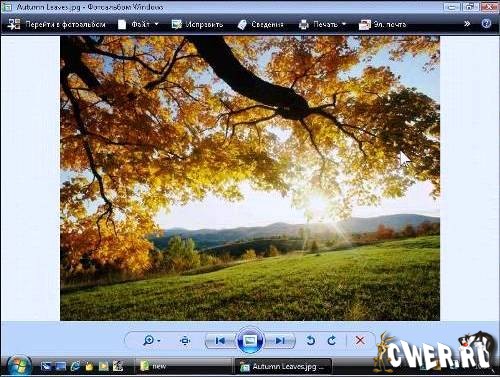Screen dimensions: 500x377
Task: Rotate the photo counterclockwise
Action: 310,340
